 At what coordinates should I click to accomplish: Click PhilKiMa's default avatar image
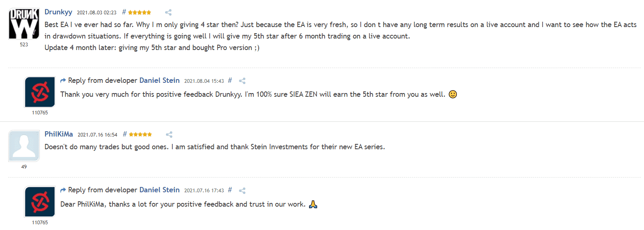(24, 146)
